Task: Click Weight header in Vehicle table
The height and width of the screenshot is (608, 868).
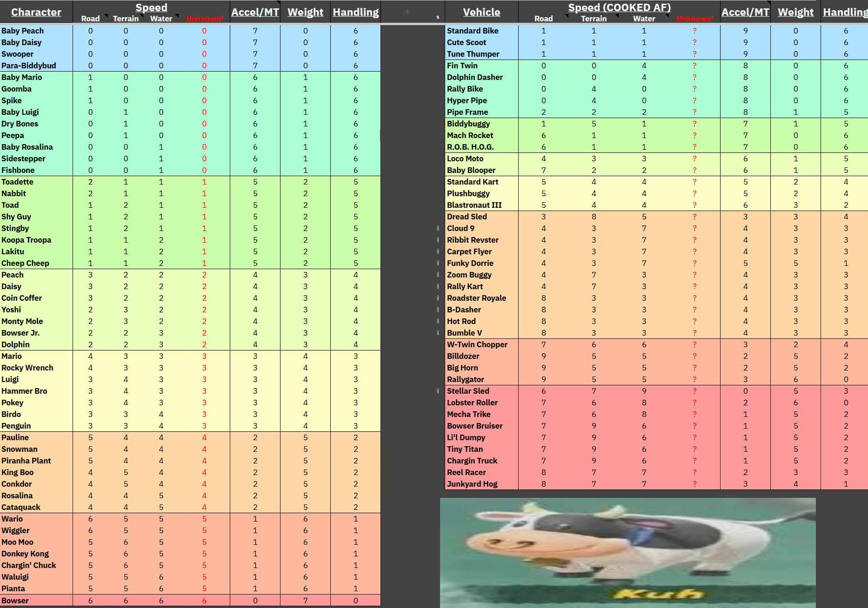Action: point(795,12)
